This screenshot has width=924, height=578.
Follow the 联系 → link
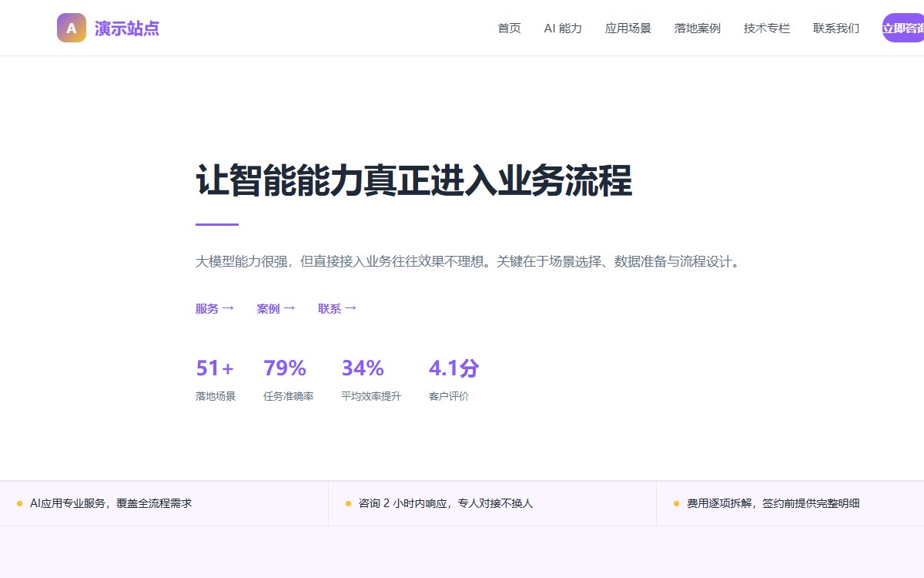[337, 308]
